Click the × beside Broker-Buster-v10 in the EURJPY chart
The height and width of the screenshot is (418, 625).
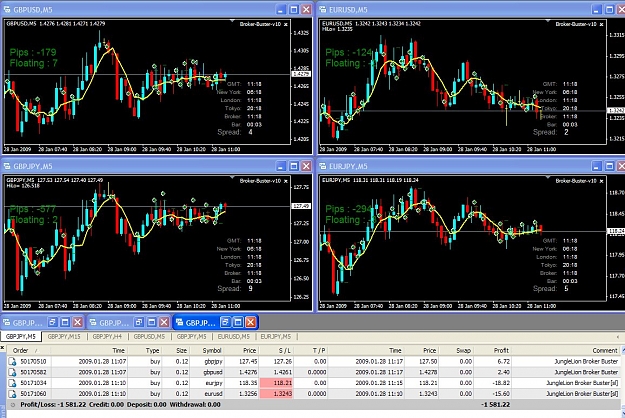601,181
